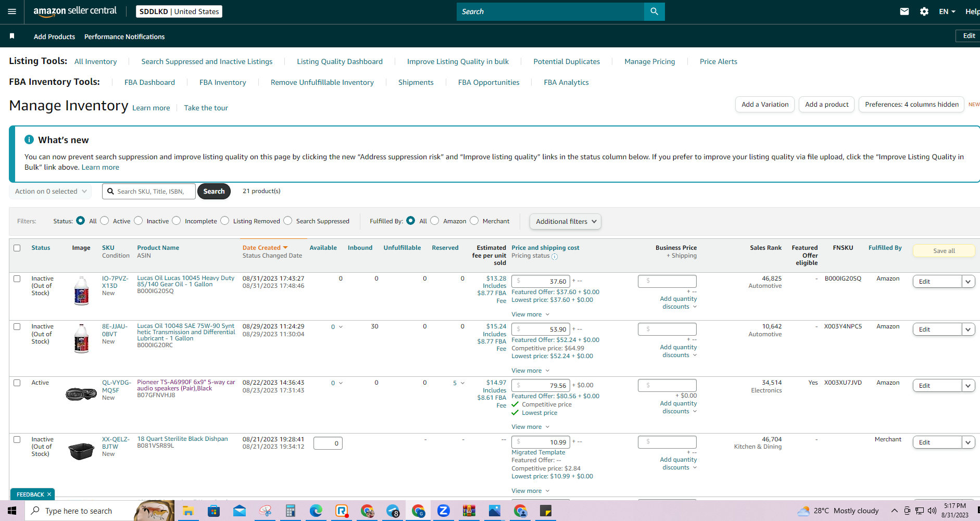Check the Pioneer speakers row checkbox
The width and height of the screenshot is (980, 521).
[x=17, y=383]
